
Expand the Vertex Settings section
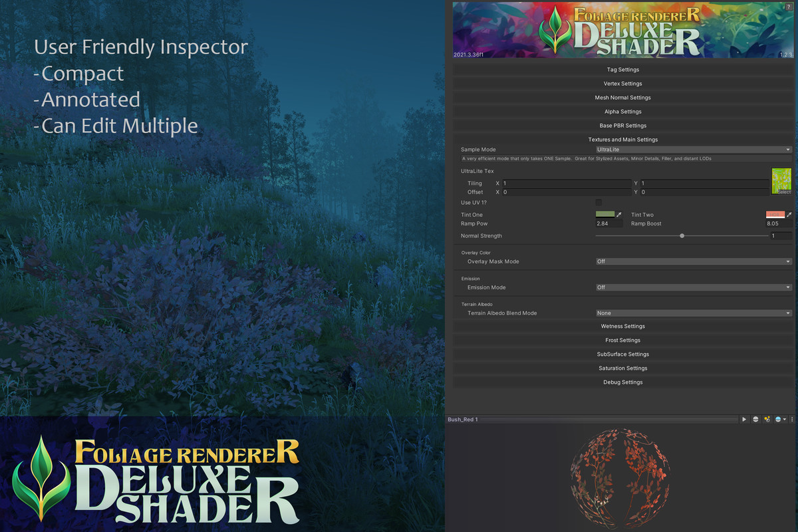tap(623, 84)
